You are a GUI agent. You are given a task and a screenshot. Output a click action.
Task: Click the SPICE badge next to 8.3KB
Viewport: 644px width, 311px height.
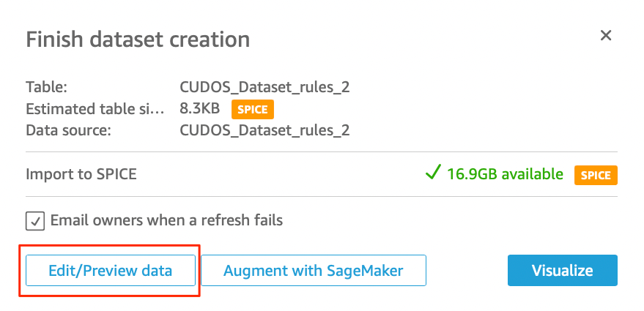[253, 110]
